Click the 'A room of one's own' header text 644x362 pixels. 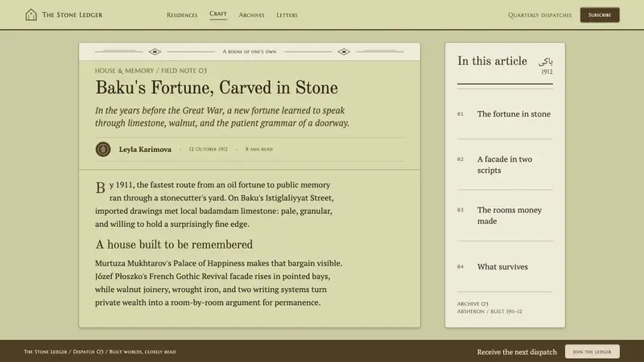[x=250, y=51]
